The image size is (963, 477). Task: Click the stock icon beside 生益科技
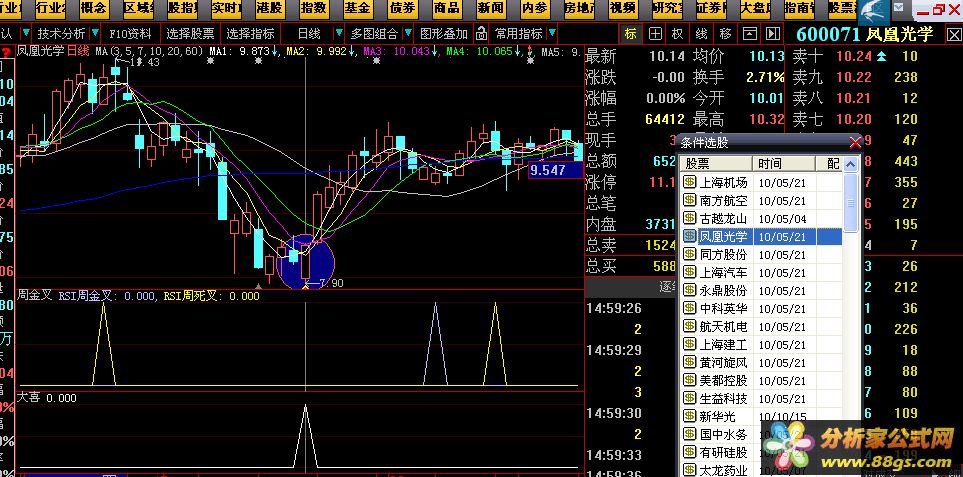click(689, 398)
